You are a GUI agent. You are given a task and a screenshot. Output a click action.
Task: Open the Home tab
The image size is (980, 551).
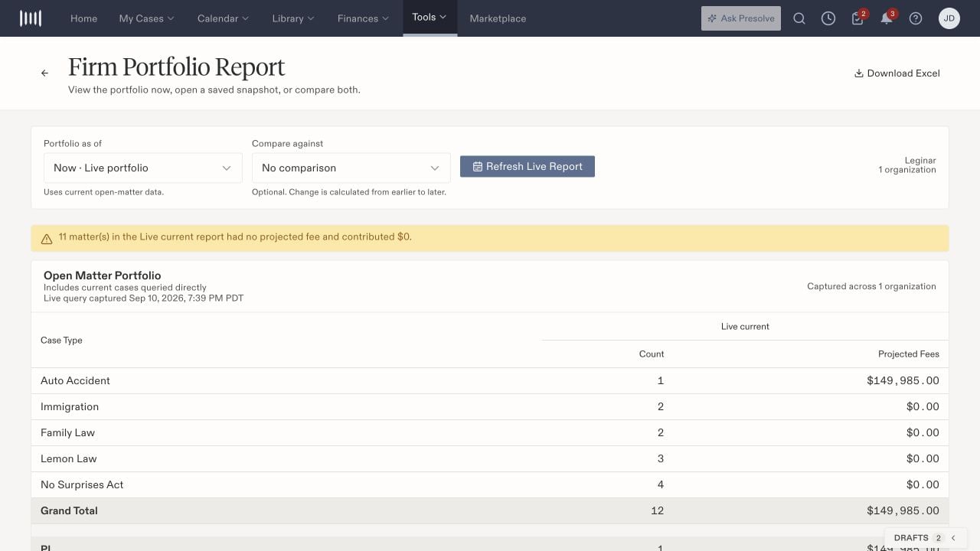point(83,18)
